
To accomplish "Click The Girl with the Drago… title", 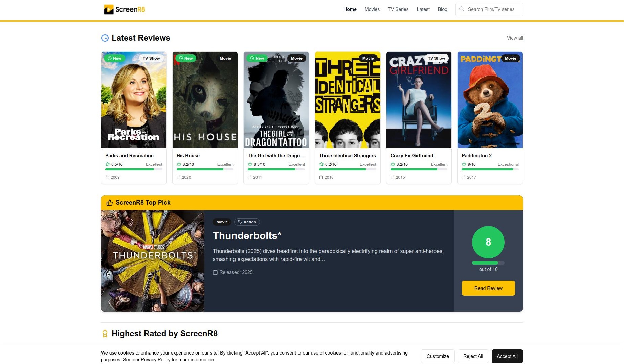I will [x=276, y=156].
